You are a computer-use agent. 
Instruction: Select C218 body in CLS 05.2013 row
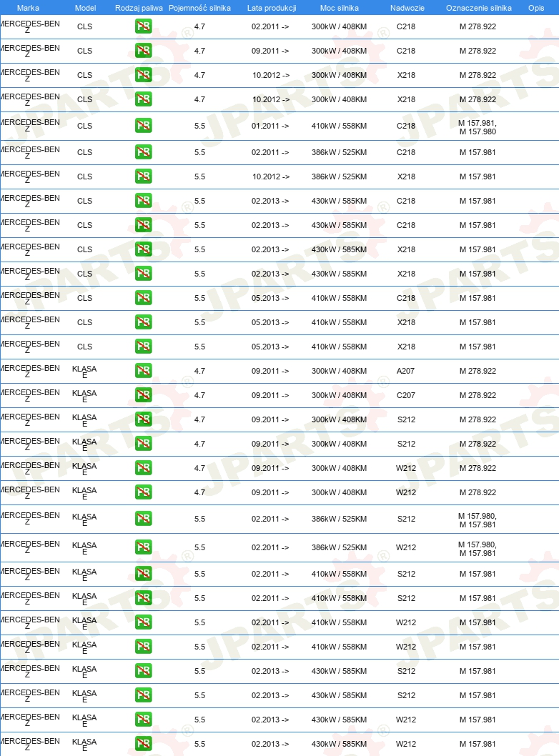click(405, 298)
